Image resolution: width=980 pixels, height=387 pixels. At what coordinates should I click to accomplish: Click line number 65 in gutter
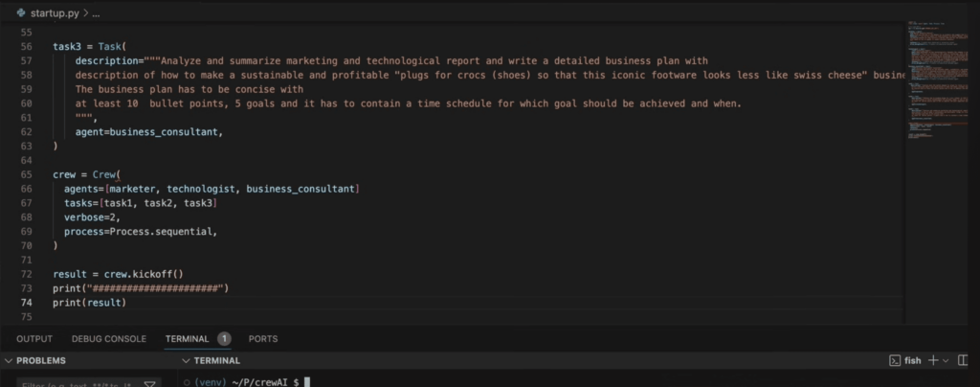click(x=26, y=174)
